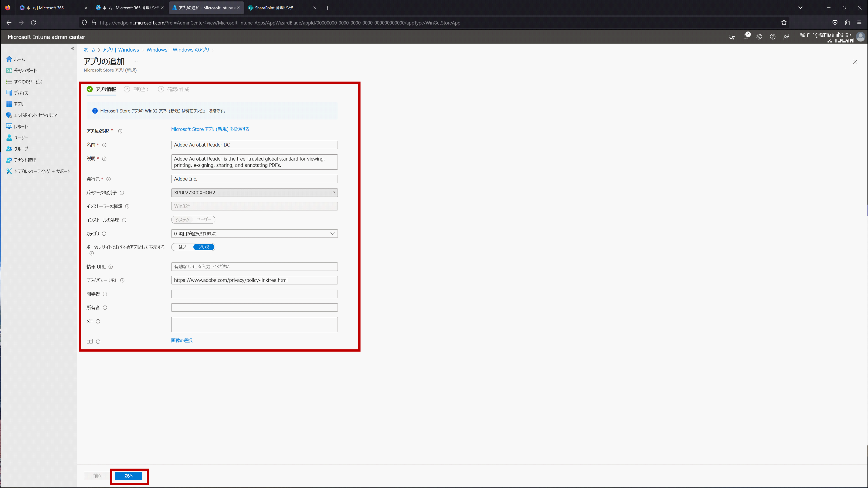The height and width of the screenshot is (488, 868).
Task: Open a new browser tab
Action: 327,8
